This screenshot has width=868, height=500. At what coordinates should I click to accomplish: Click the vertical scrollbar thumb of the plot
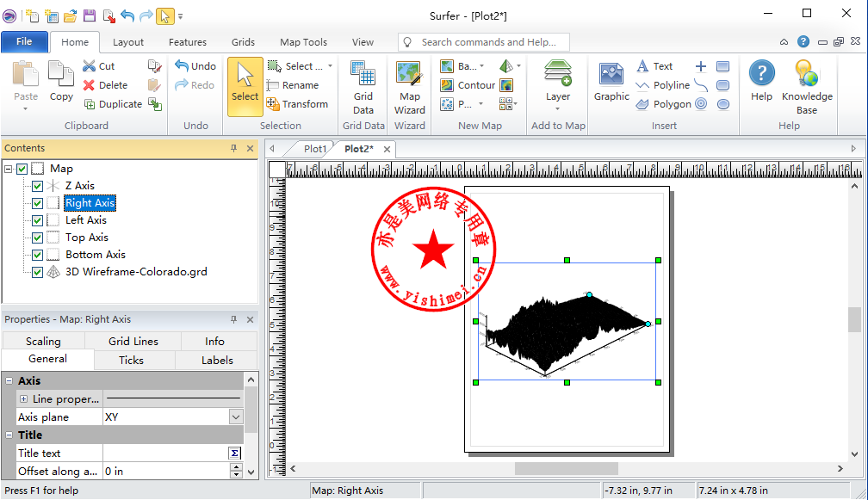pyautogui.click(x=854, y=319)
